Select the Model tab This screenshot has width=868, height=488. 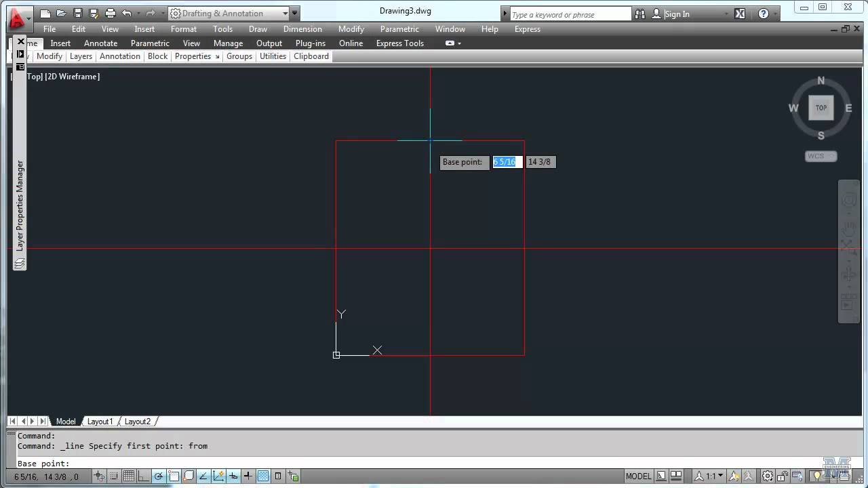click(x=66, y=422)
